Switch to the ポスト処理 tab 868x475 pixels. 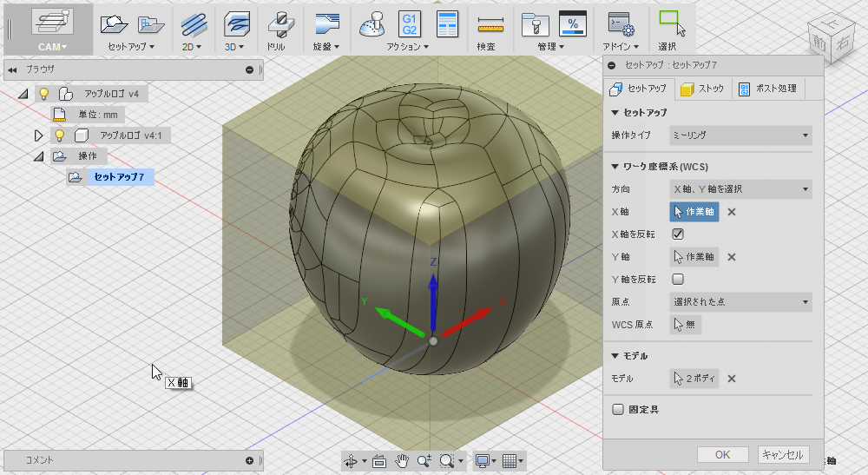(768, 89)
